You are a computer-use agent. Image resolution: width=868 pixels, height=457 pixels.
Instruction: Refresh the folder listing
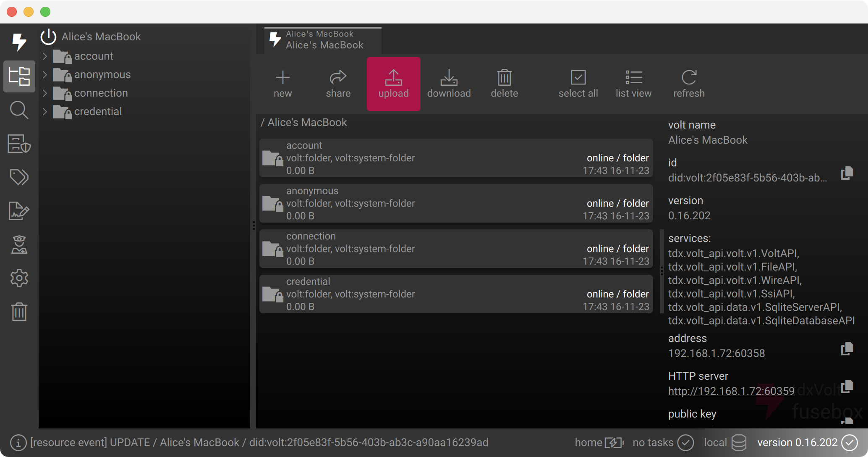click(x=689, y=84)
